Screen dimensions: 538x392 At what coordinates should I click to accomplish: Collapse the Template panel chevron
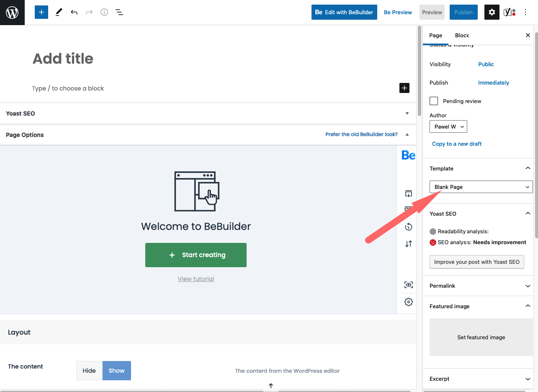[528, 168]
